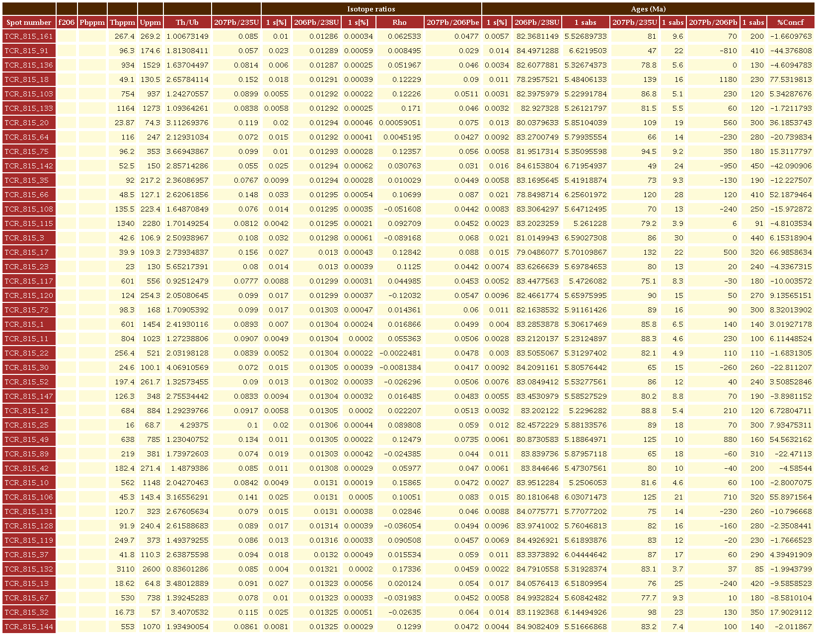Click spot TCR_815_144 row label
The height and width of the screenshot is (644, 817).
pos(29,627)
